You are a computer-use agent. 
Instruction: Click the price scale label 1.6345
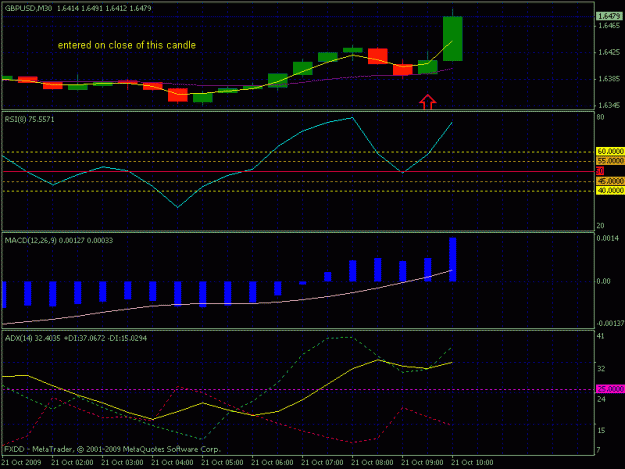(x=609, y=106)
